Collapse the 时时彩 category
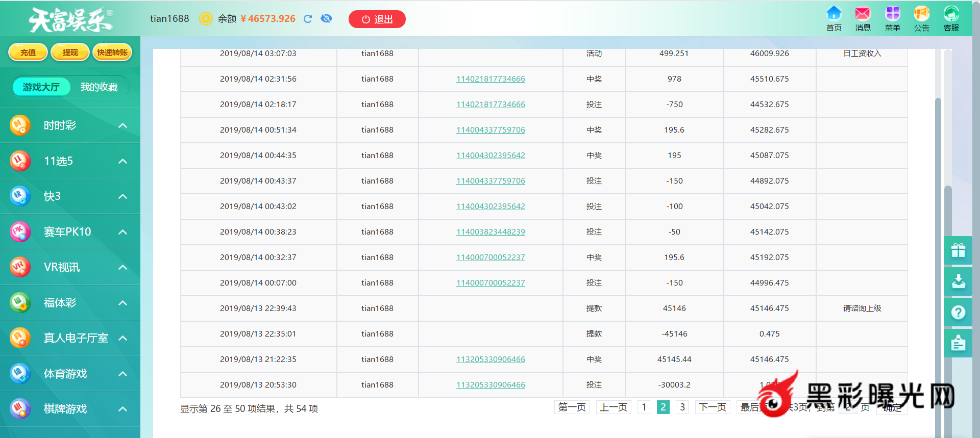Screen dimensions: 980x438 122,125
